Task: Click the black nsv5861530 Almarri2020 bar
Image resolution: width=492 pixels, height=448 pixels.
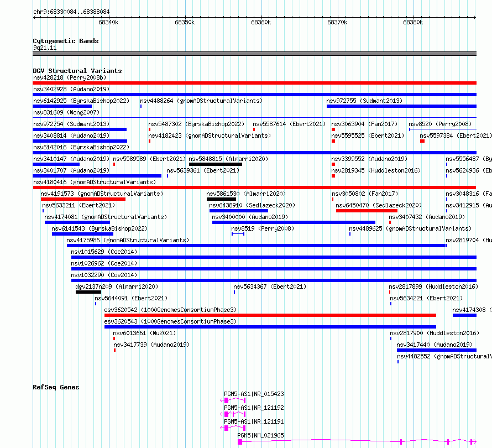Action: pos(221,199)
